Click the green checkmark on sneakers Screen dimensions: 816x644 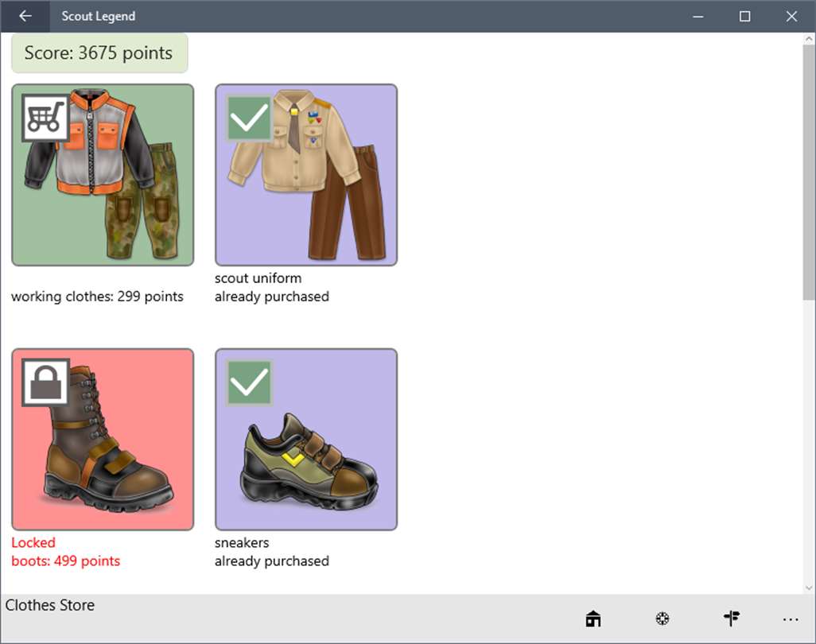pos(249,382)
